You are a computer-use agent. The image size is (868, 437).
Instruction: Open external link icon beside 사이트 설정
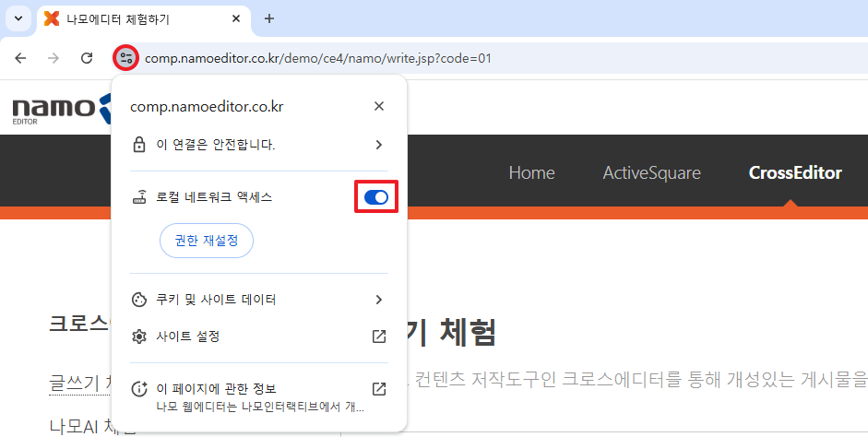click(378, 337)
